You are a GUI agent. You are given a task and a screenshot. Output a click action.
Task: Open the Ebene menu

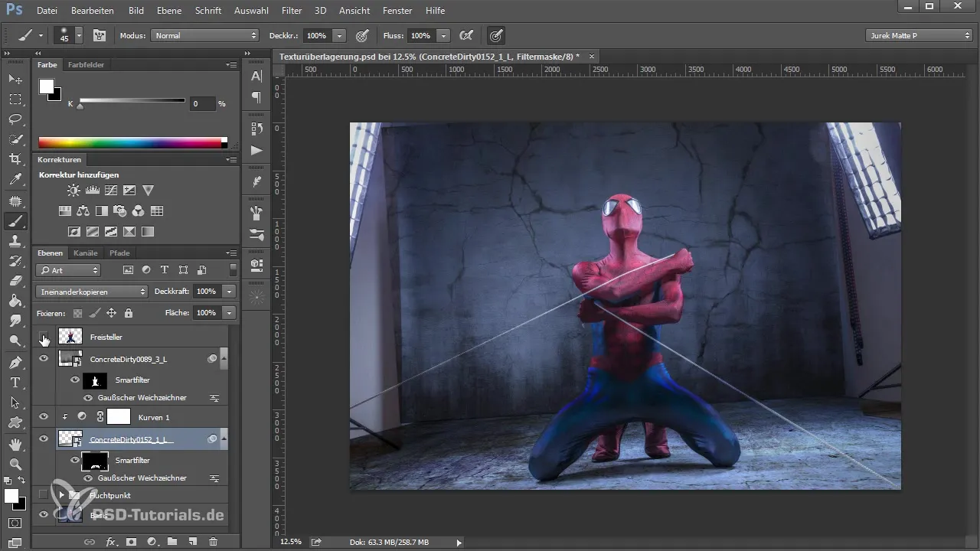click(169, 11)
